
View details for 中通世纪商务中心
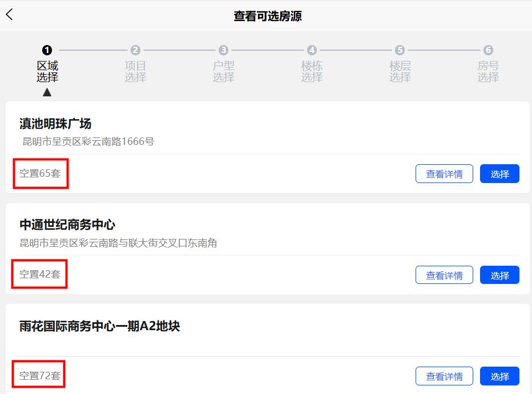click(444, 275)
